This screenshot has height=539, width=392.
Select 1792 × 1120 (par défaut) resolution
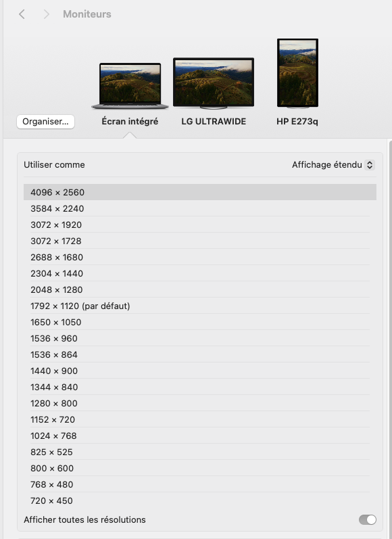pyautogui.click(x=200, y=306)
